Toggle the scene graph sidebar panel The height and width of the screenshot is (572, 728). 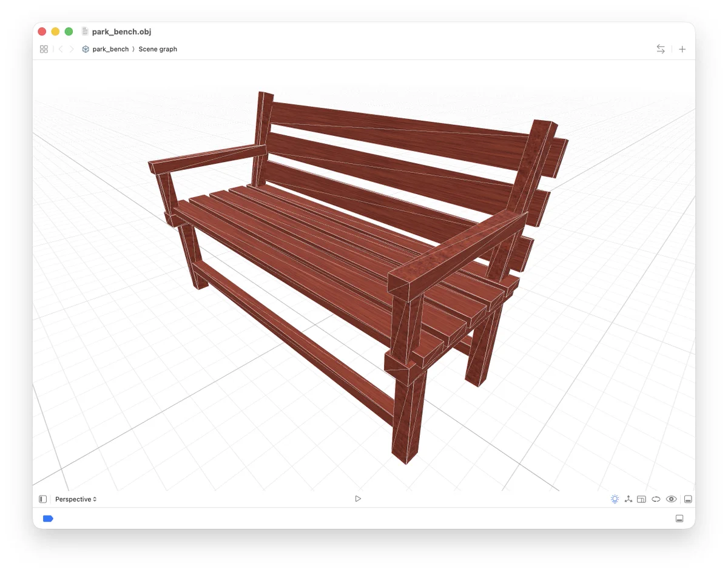[x=42, y=499]
